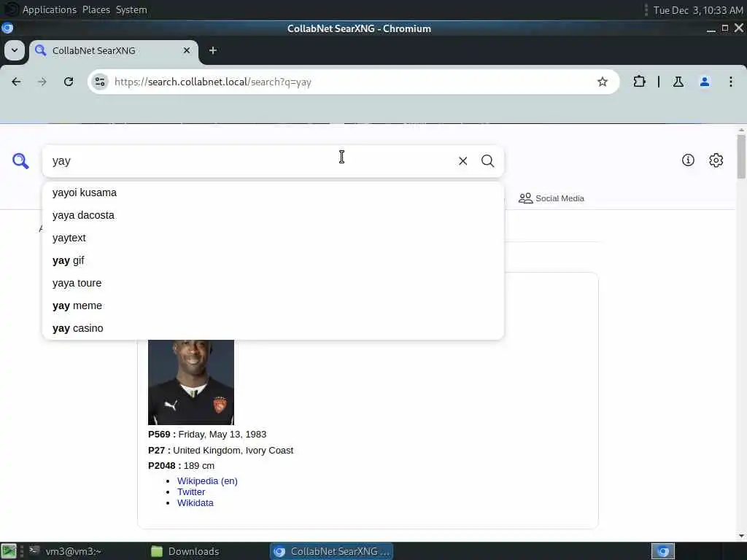Bookmark this page with the star
This screenshot has width=747, height=560.
coord(602,82)
